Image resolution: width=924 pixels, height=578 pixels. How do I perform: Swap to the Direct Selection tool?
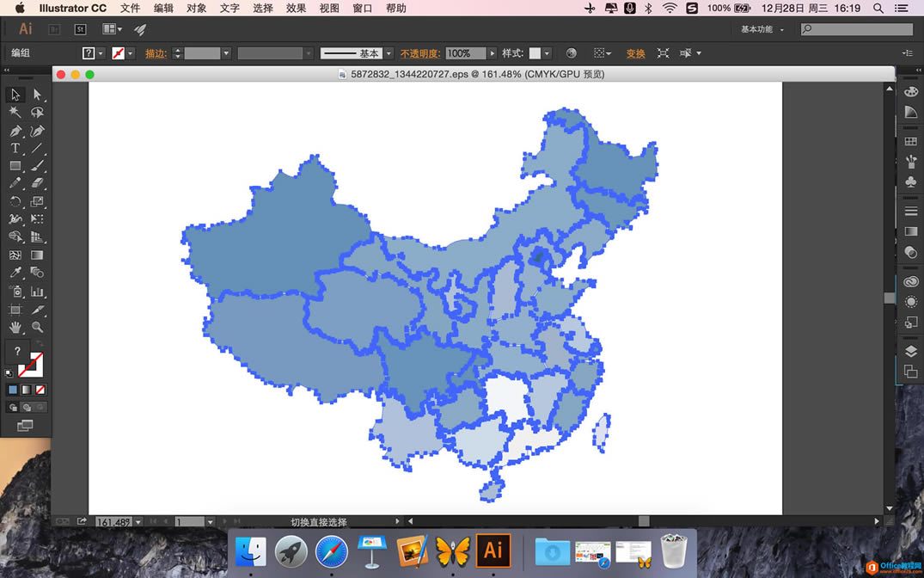pos(38,95)
